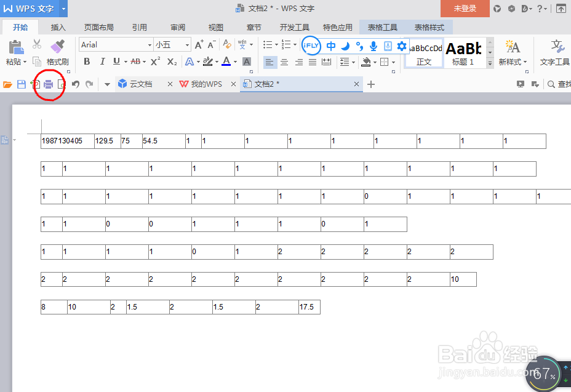Toggle right text alignment
The image size is (571, 392).
[298, 62]
